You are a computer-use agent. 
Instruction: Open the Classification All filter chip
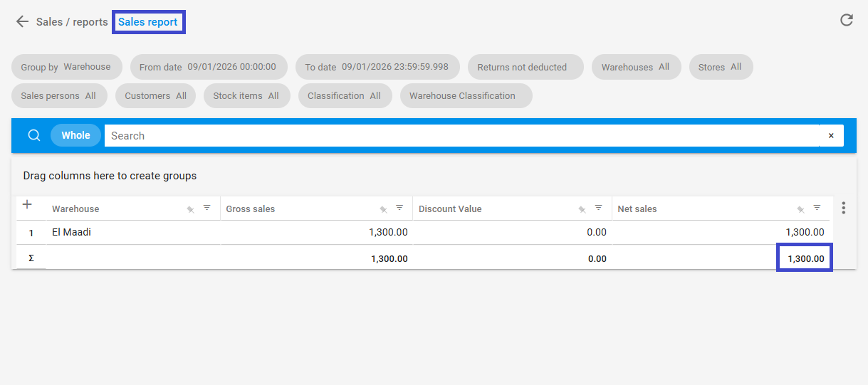pyautogui.click(x=345, y=95)
